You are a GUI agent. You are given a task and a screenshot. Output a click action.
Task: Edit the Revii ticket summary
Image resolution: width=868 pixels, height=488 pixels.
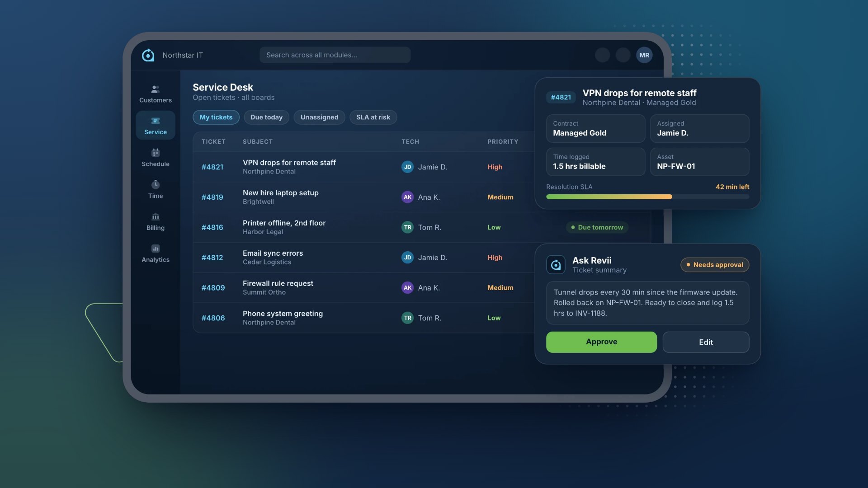706,342
